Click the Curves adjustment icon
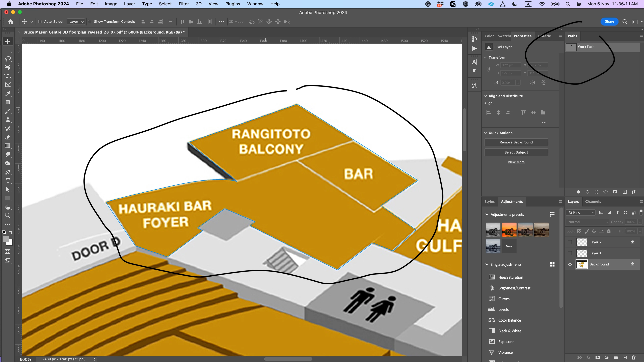 pyautogui.click(x=492, y=298)
